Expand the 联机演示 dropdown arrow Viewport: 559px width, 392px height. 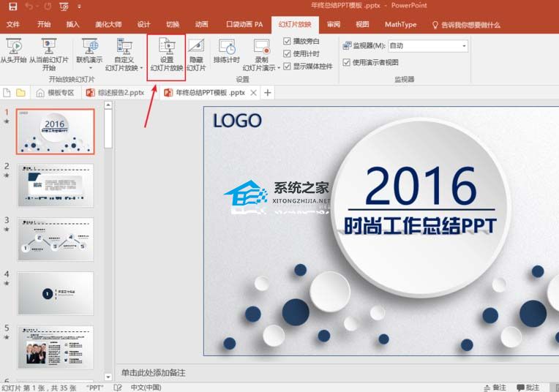point(90,68)
